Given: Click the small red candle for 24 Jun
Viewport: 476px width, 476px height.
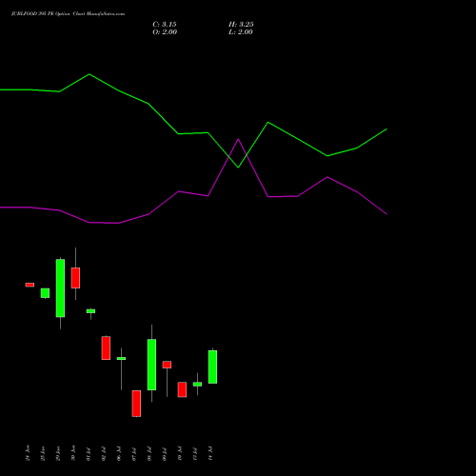Looking at the screenshot, I should 30,285.
